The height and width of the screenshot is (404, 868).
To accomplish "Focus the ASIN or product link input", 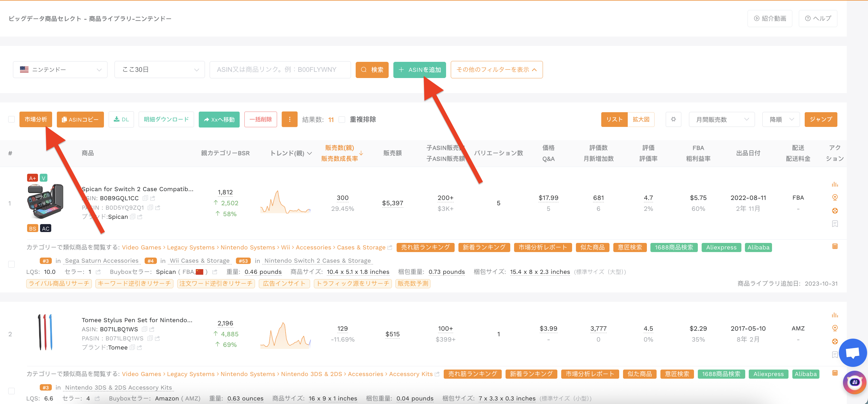I will (280, 69).
